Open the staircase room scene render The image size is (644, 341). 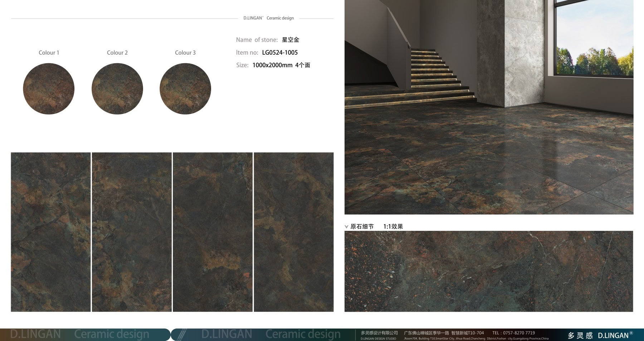(x=489, y=107)
